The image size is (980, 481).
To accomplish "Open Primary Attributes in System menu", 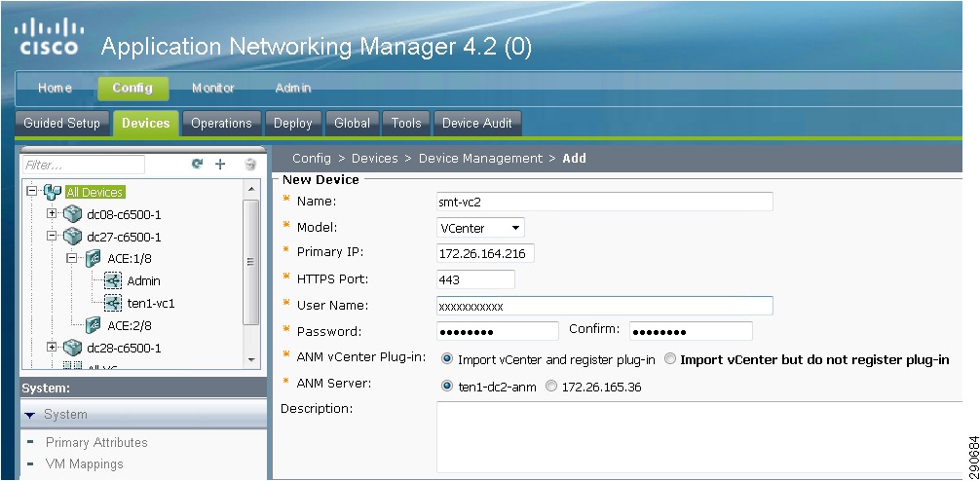I will pyautogui.click(x=96, y=442).
